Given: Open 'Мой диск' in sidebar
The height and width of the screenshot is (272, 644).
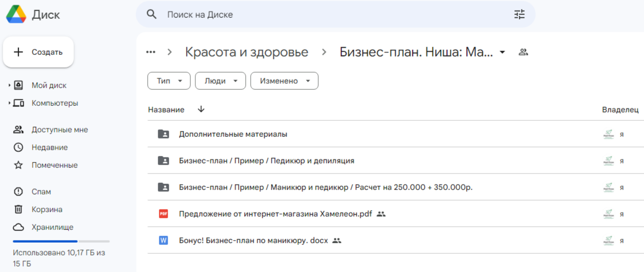Looking at the screenshot, I should pos(49,85).
